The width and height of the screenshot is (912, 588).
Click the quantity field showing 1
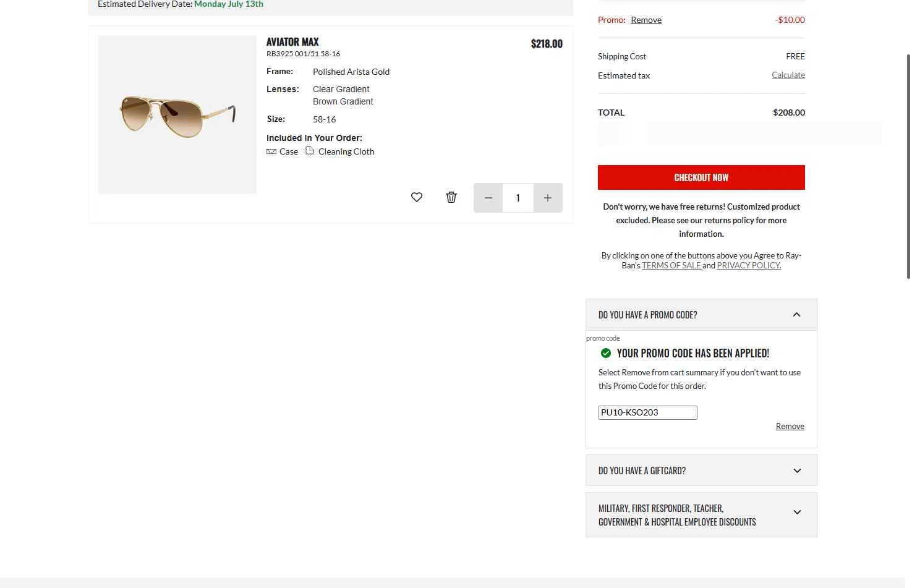click(518, 198)
